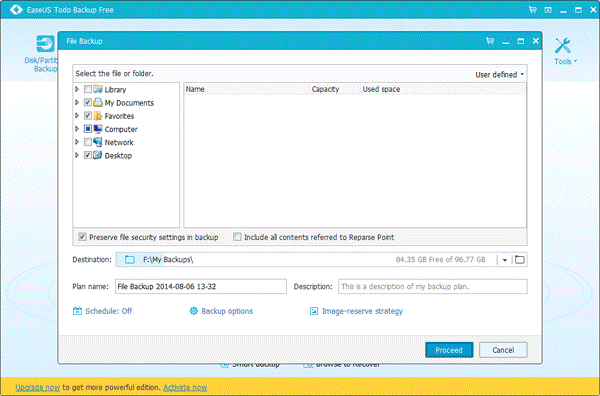This screenshot has height=396, width=600.
Task: Select the Desktop tree item
Action: coord(118,156)
